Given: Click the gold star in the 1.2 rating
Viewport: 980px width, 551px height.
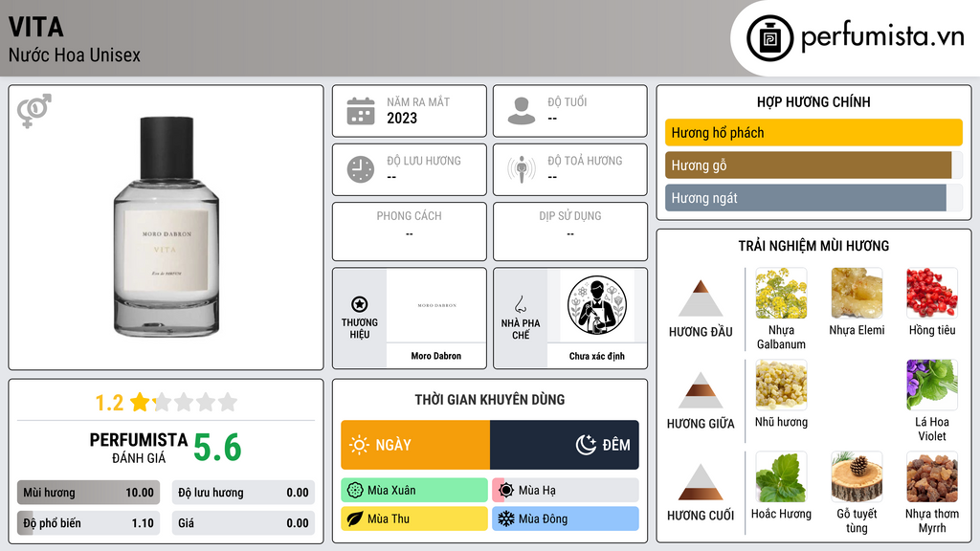Looking at the screenshot, I should coord(140,402).
